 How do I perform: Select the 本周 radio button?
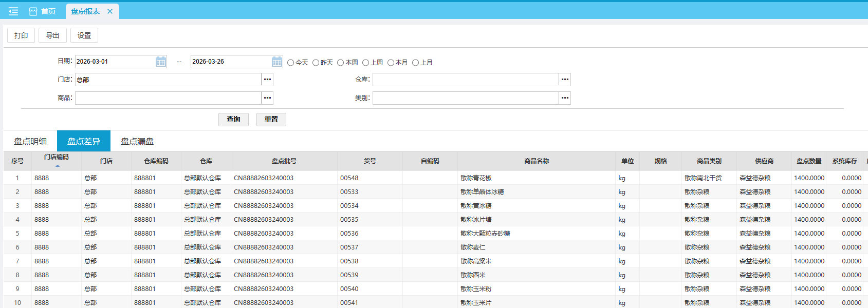click(x=341, y=63)
